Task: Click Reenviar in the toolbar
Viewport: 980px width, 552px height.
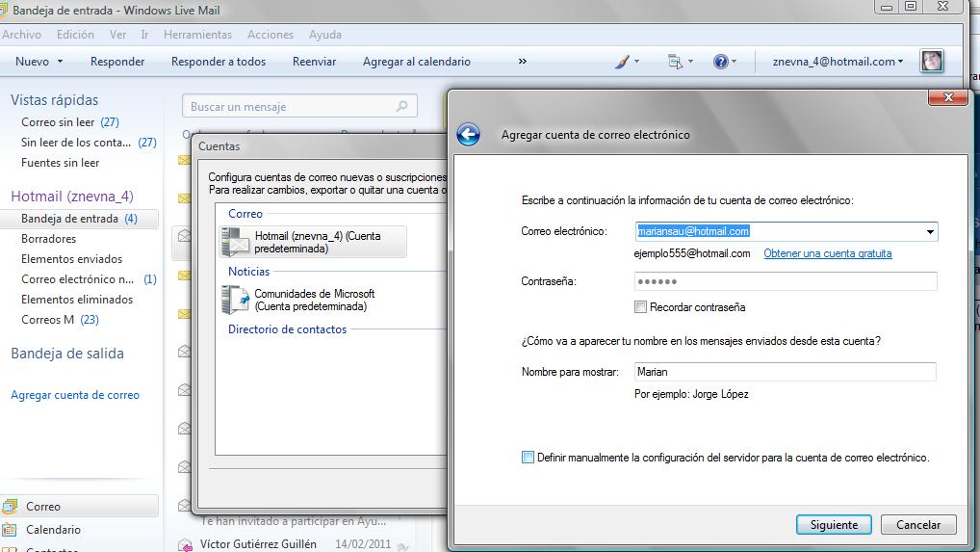Action: (x=315, y=62)
